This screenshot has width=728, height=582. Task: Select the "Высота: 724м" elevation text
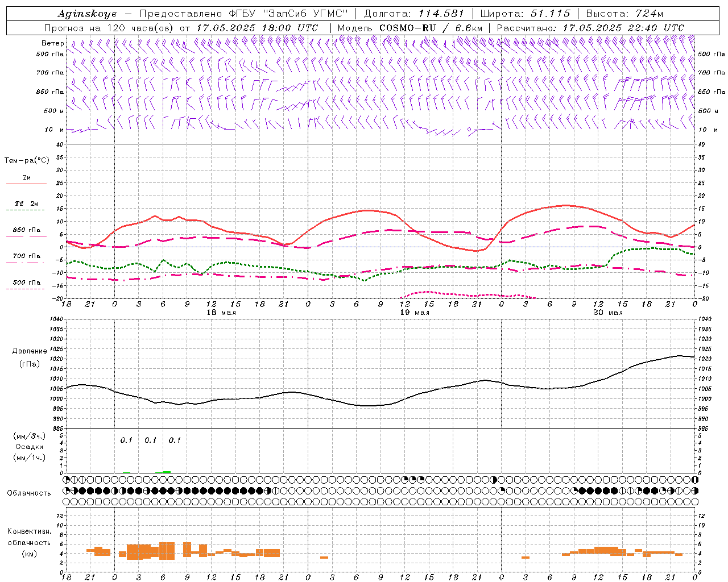pos(624,14)
